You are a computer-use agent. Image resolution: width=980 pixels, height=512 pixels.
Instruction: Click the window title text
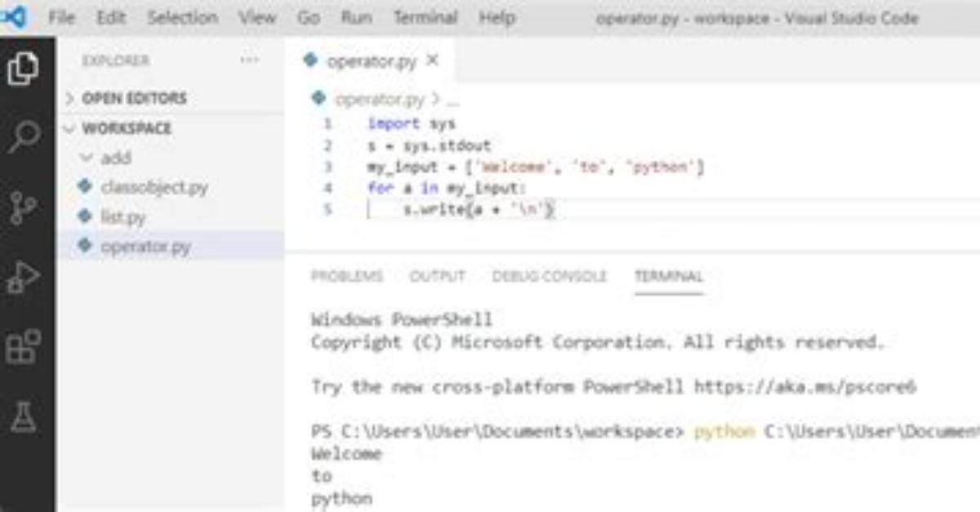pyautogui.click(x=757, y=18)
